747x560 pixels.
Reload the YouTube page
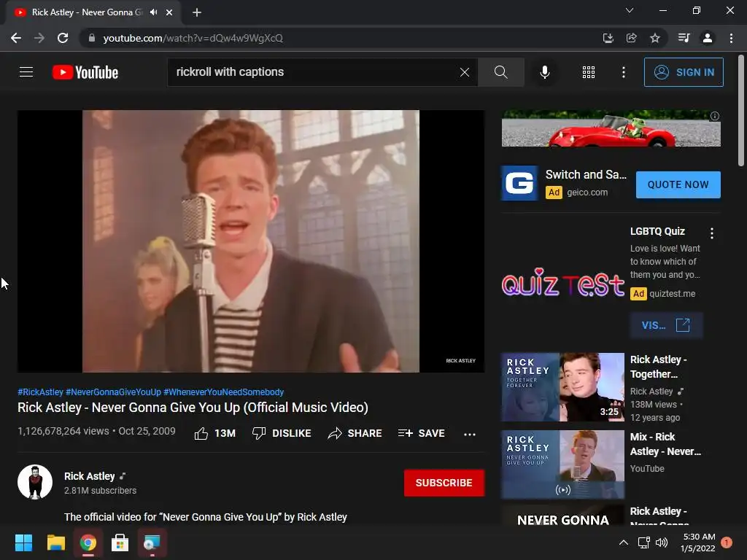(63, 38)
